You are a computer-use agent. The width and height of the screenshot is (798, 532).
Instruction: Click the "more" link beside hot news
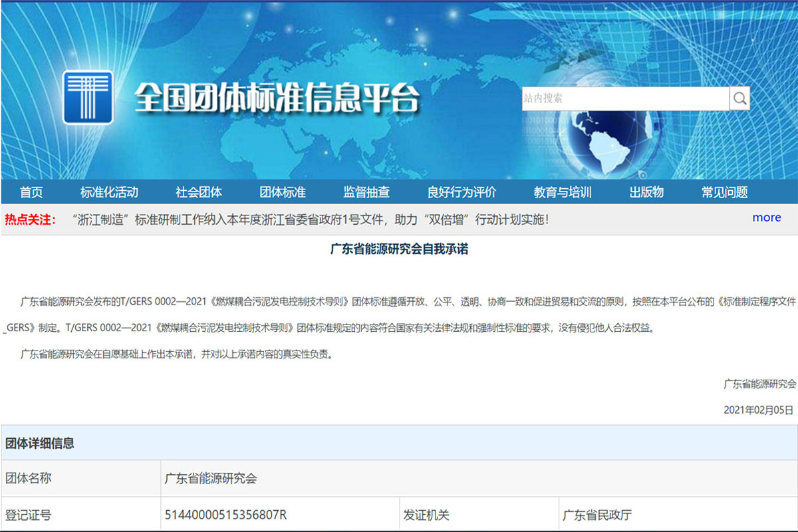(767, 217)
